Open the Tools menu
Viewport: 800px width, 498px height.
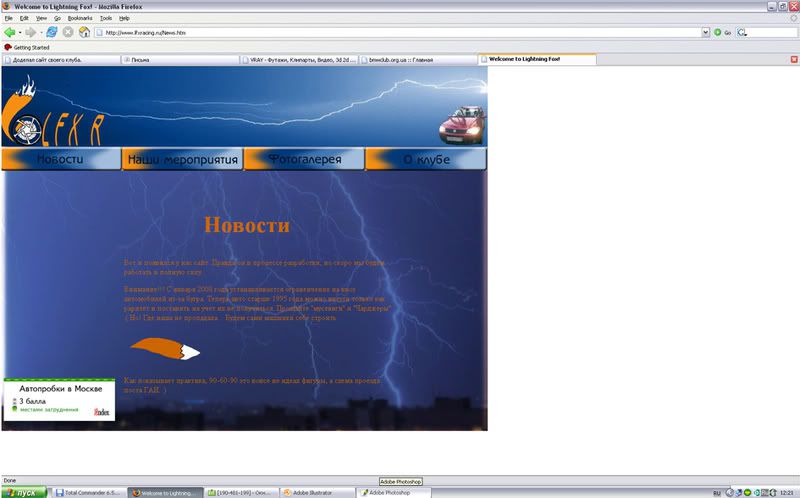click(x=106, y=18)
